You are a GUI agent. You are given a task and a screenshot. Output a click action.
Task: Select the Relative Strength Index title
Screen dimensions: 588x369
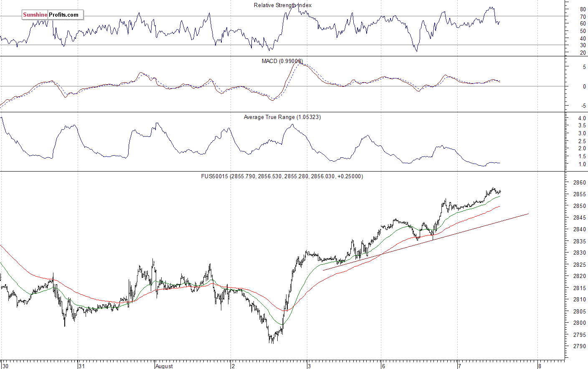[x=283, y=5]
